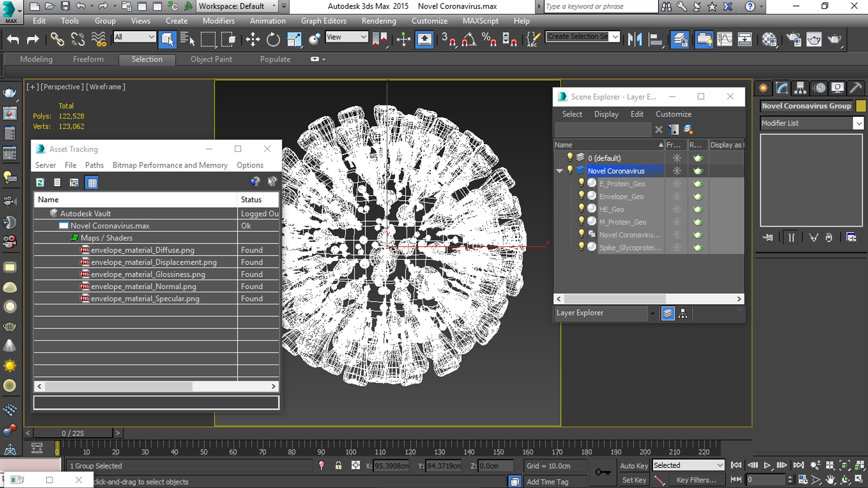Open the Rendering menu

tap(378, 21)
